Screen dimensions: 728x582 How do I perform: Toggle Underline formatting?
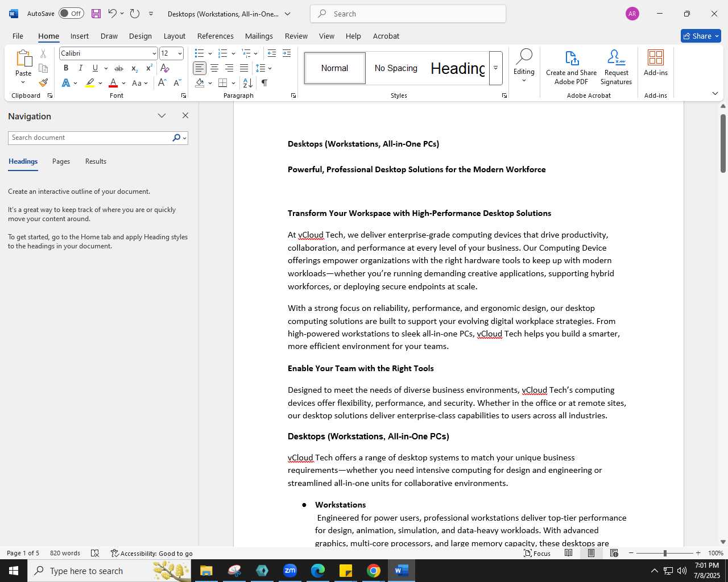(x=95, y=68)
